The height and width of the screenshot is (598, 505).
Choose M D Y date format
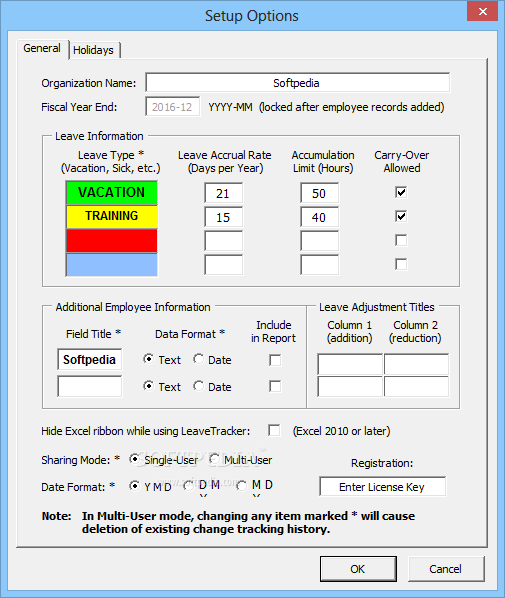pos(254,486)
